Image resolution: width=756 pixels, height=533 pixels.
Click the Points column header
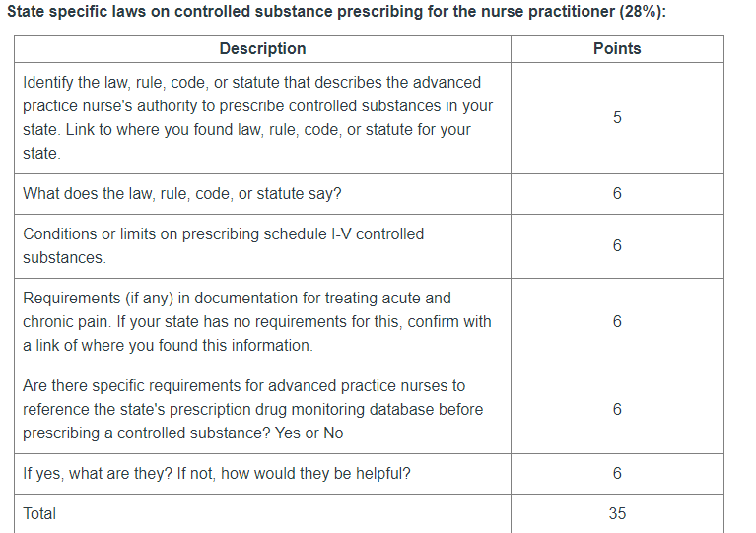(x=617, y=48)
